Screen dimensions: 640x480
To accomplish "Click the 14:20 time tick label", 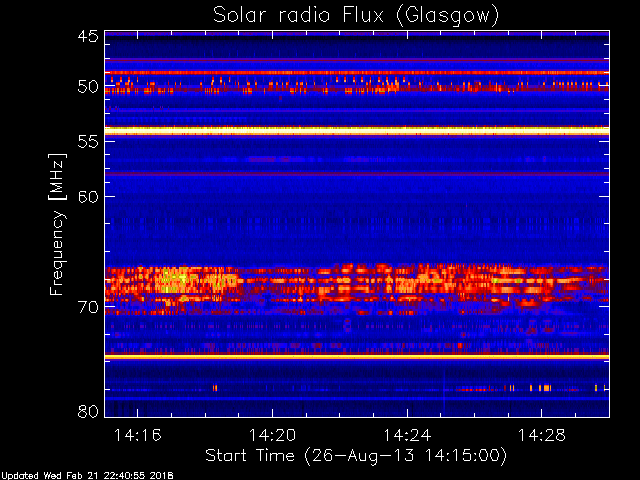I will pyautogui.click(x=272, y=435).
